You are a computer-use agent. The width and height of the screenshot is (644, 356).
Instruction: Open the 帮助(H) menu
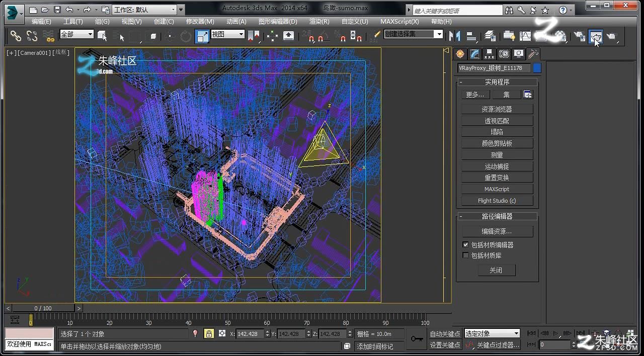[x=441, y=22]
